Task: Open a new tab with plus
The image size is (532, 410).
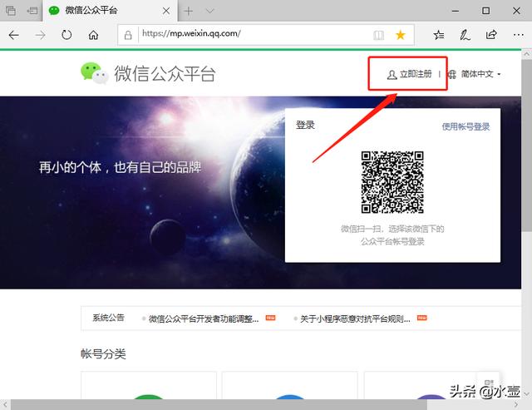Action: (x=189, y=11)
